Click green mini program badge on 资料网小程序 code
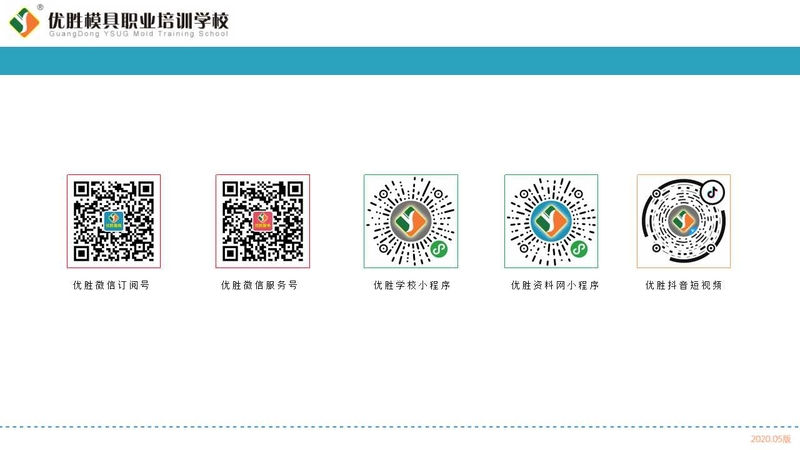 [x=579, y=249]
